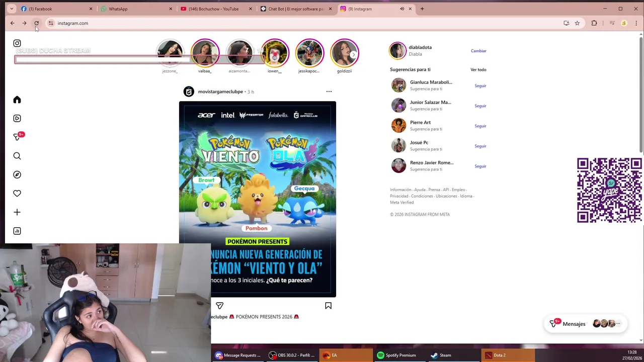
Task: Open new tab with plus button
Action: coord(422,9)
